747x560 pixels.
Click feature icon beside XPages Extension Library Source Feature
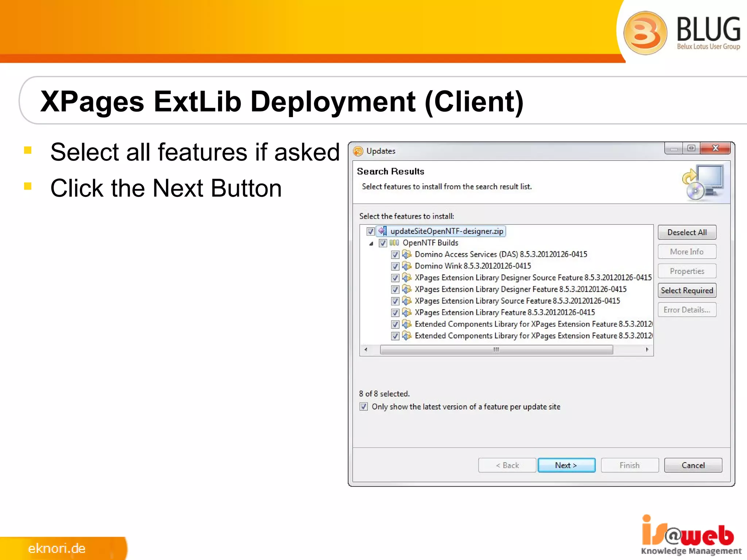point(407,301)
